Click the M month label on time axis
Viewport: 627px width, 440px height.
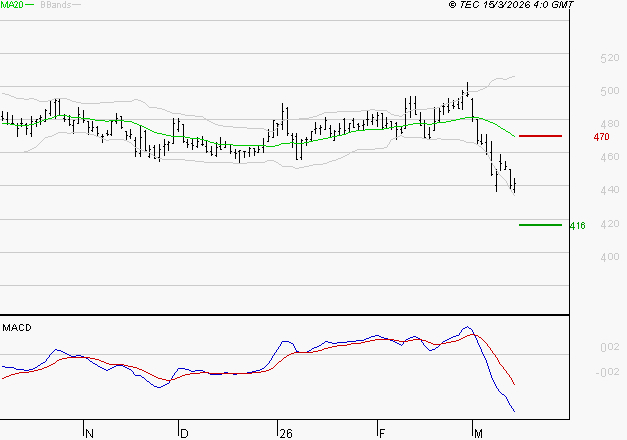(478, 434)
